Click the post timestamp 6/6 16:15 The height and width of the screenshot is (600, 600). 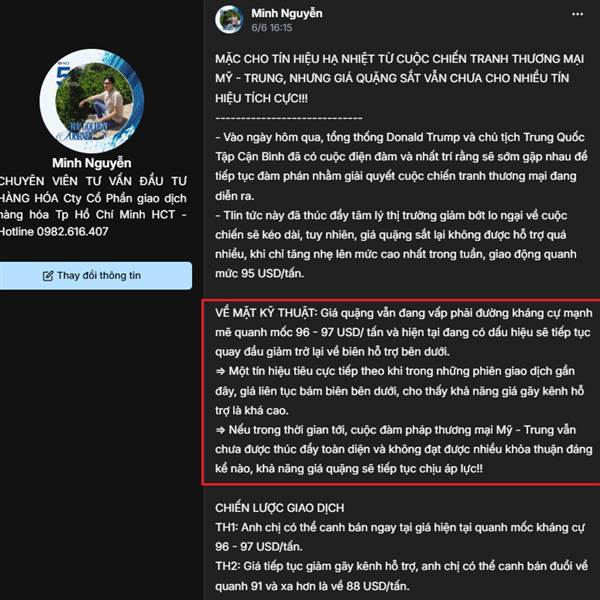tap(272, 28)
